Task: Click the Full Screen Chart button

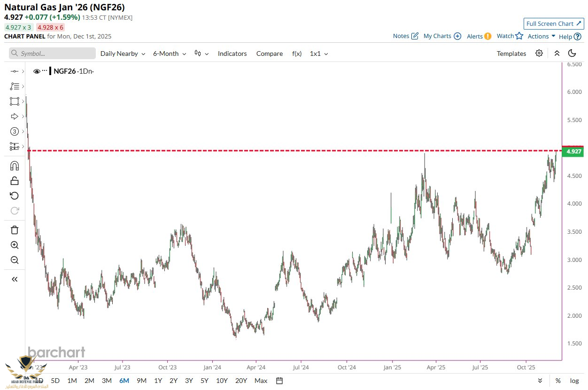Action: point(553,23)
